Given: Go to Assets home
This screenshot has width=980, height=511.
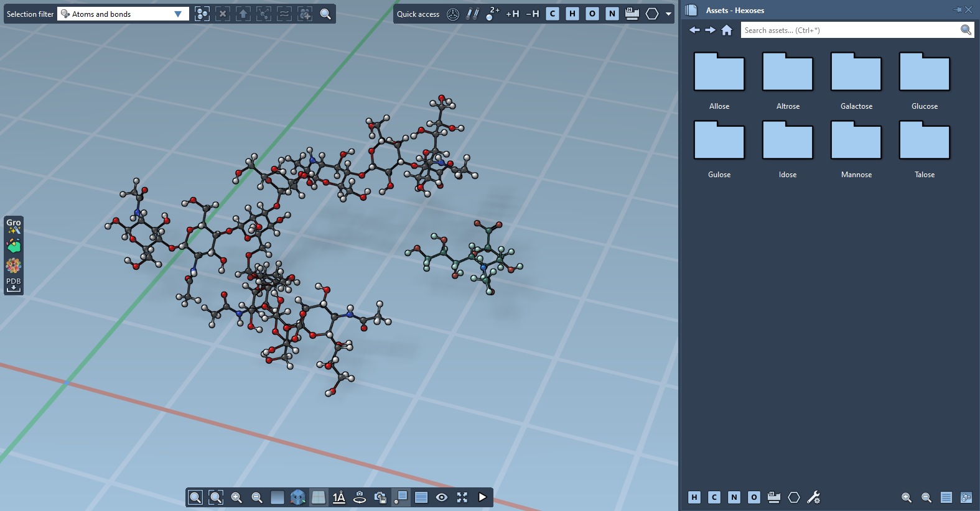Looking at the screenshot, I should point(727,30).
